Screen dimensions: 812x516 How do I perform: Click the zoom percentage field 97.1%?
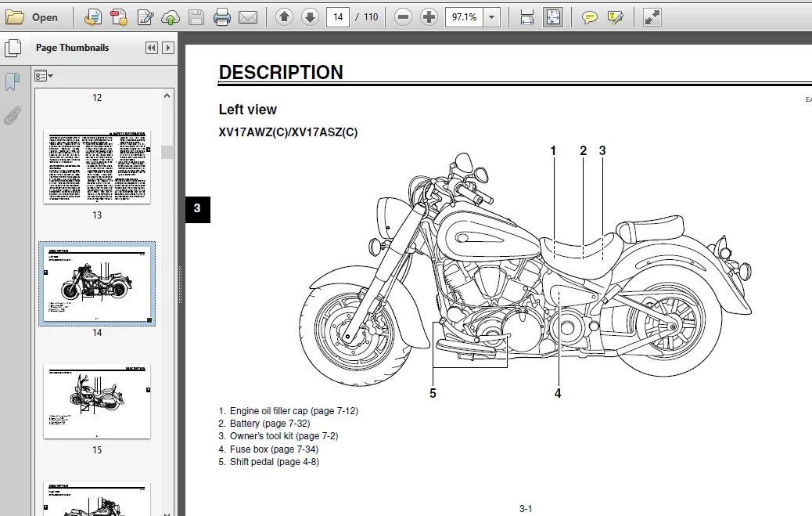[464, 17]
